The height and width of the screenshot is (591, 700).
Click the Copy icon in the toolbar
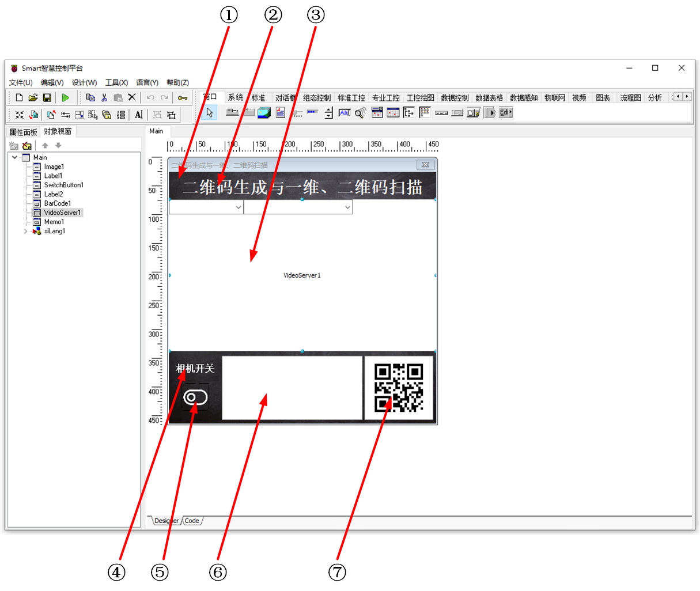coord(90,97)
